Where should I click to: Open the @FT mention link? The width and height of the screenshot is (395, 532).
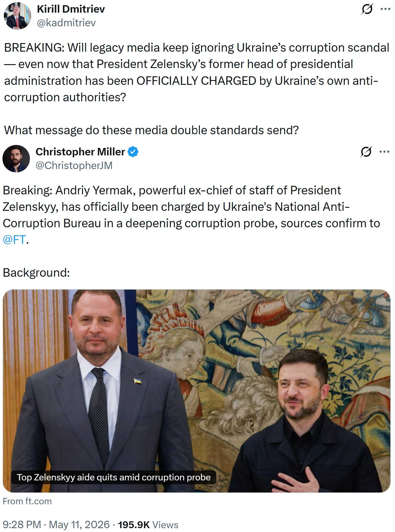(14, 240)
